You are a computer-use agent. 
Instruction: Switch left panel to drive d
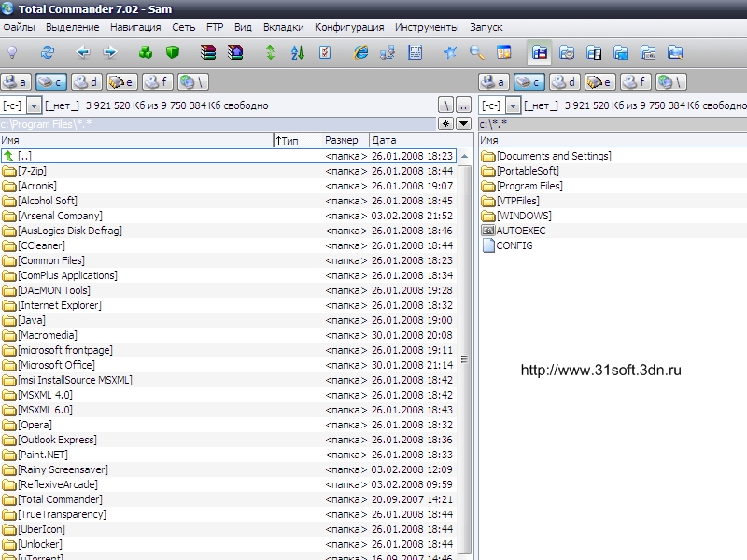(86, 82)
